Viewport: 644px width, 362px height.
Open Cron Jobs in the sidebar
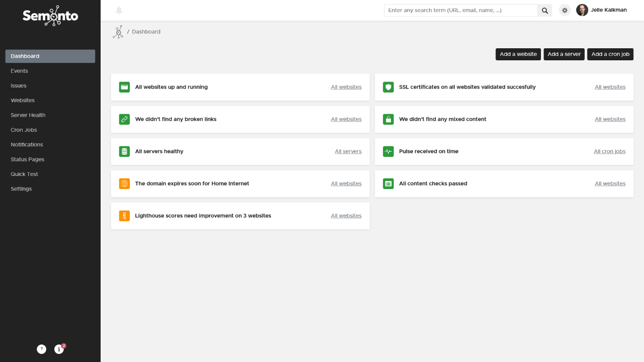pyautogui.click(x=50, y=130)
